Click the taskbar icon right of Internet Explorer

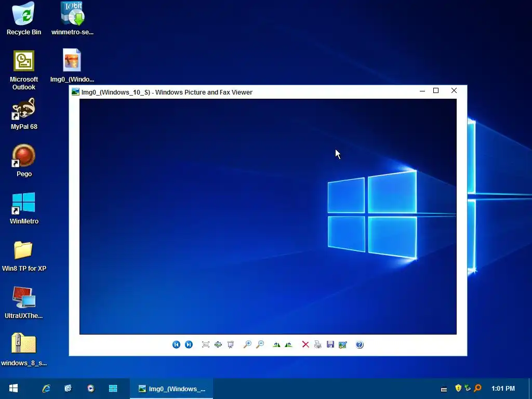tap(68, 389)
